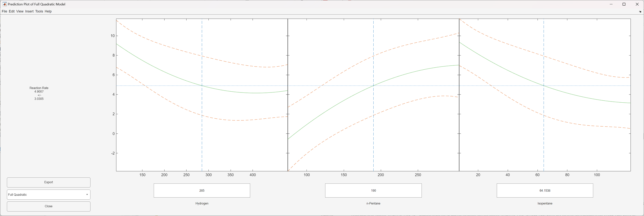The height and width of the screenshot is (216, 644).
Task: Click the Isopentane value field showing 64.1538
Action: (x=545, y=191)
